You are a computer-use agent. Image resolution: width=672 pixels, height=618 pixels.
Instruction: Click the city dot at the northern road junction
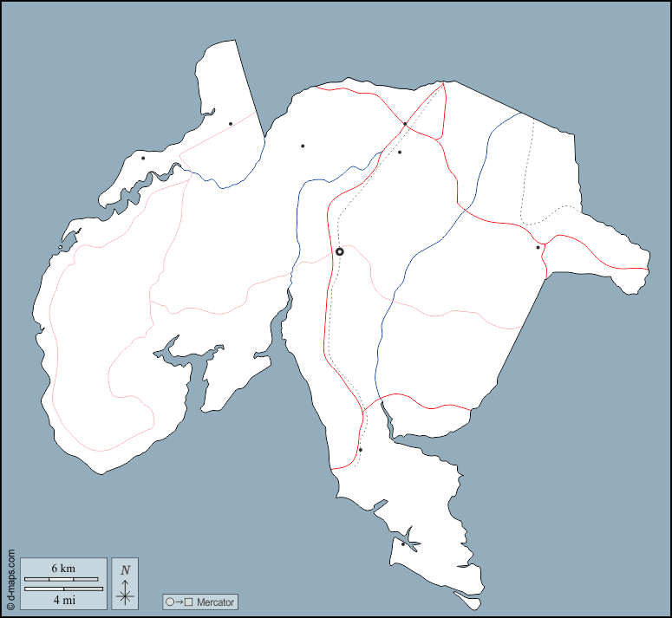(x=405, y=124)
